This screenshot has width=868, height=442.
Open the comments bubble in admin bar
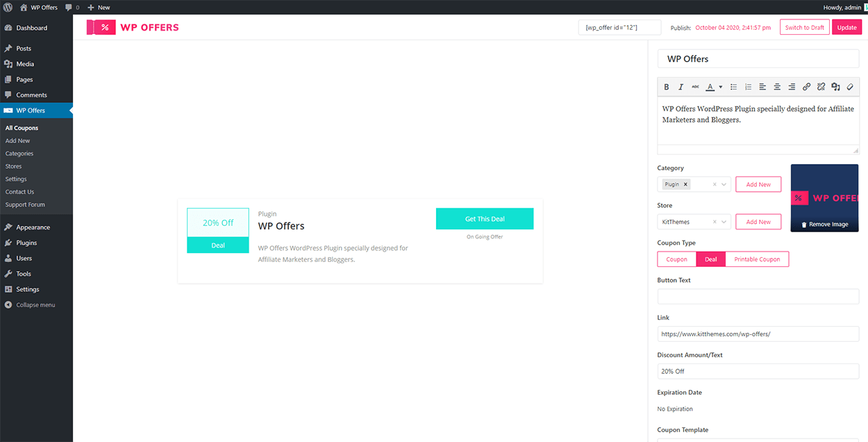(72, 7)
